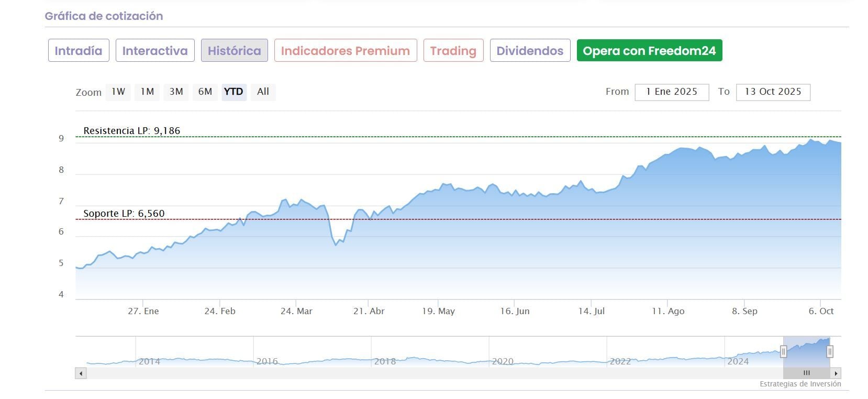This screenshot has width=868, height=399.
Task: Click the navigator left range handle
Action: pyautogui.click(x=783, y=351)
